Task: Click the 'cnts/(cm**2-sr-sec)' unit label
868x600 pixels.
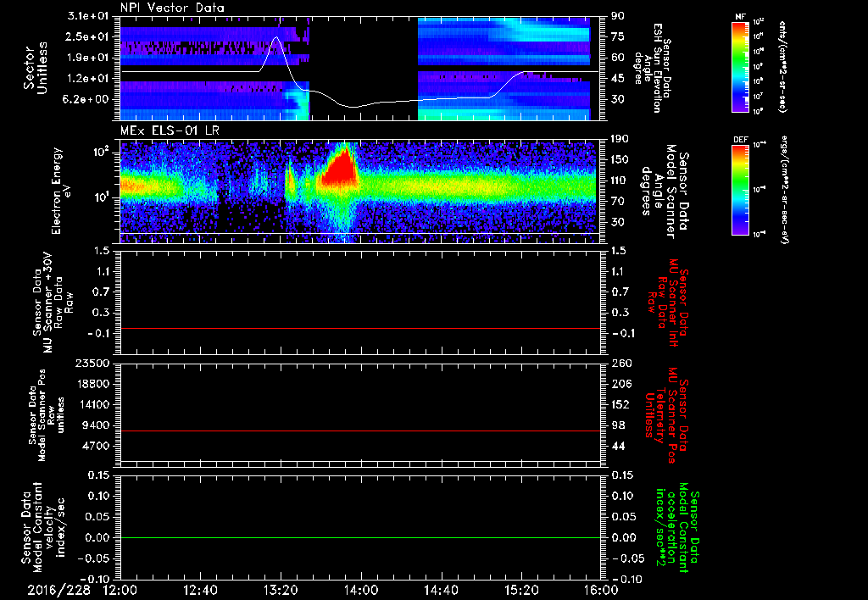Action: [x=782, y=66]
